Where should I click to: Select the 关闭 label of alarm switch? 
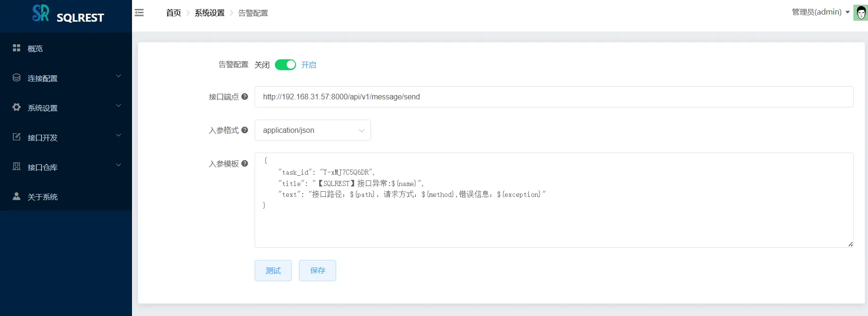point(262,65)
